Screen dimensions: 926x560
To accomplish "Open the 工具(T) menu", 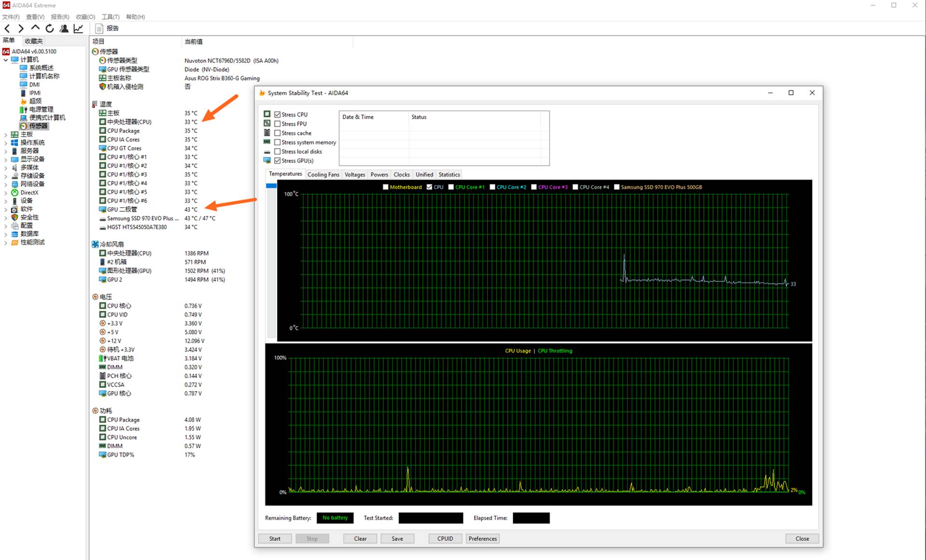I will coord(110,17).
